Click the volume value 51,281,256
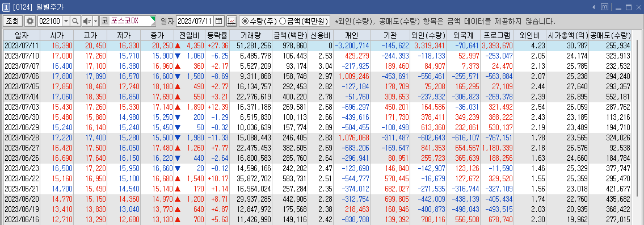This screenshot has width=644, height=225. pyautogui.click(x=254, y=45)
